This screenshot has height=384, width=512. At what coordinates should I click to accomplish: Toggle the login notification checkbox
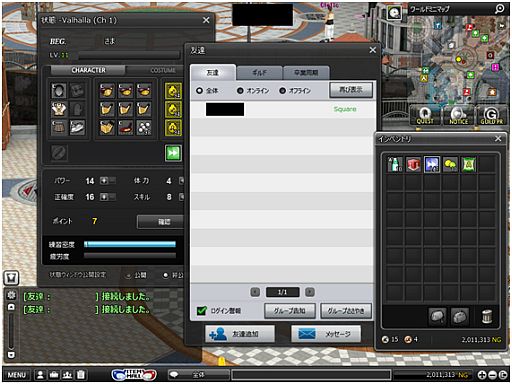pyautogui.click(x=201, y=311)
